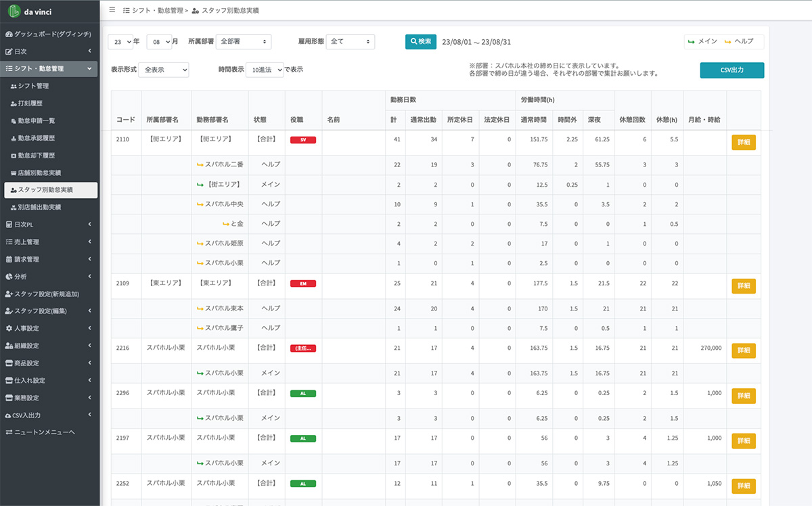Image resolution: width=812 pixels, height=506 pixels.
Task: Expand the 人事設定 sidebar menu
Action: pyautogui.click(x=50, y=329)
